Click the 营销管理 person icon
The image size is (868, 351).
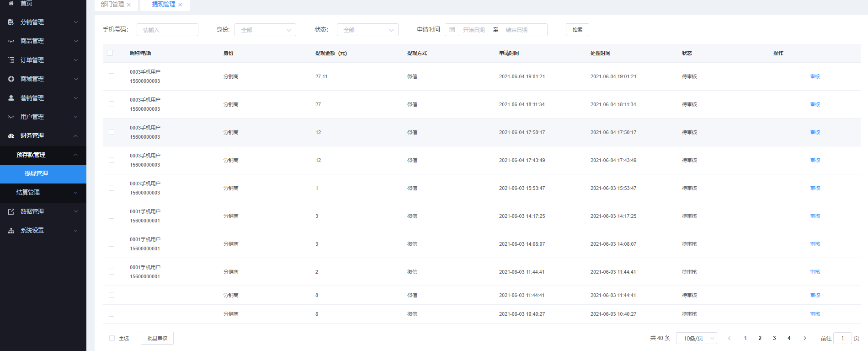pos(11,98)
